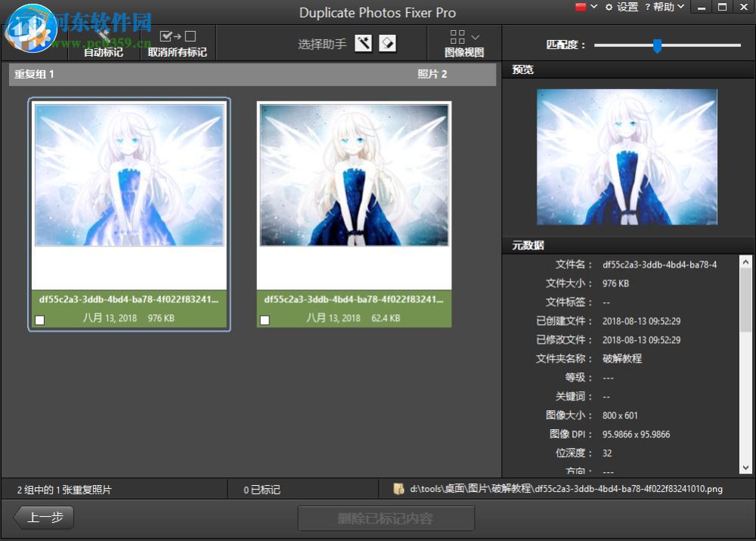Expand the language flag dropdown
This screenshot has height=541, width=756.
click(x=585, y=7)
